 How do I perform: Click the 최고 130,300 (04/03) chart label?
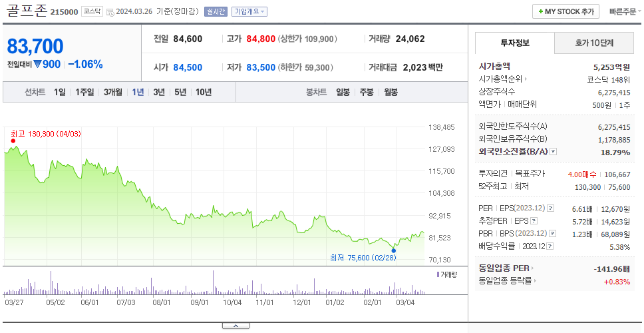coord(46,134)
